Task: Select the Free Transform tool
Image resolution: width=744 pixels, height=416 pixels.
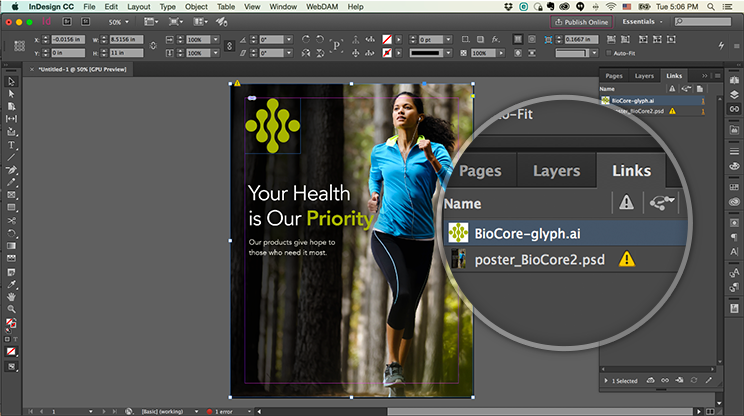Action: pos(11,233)
